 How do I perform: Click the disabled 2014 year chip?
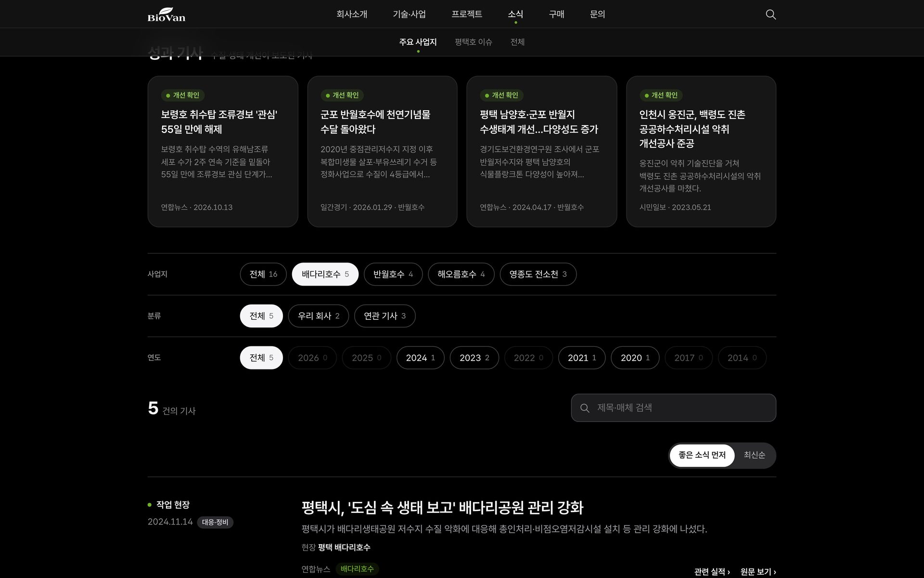(742, 358)
